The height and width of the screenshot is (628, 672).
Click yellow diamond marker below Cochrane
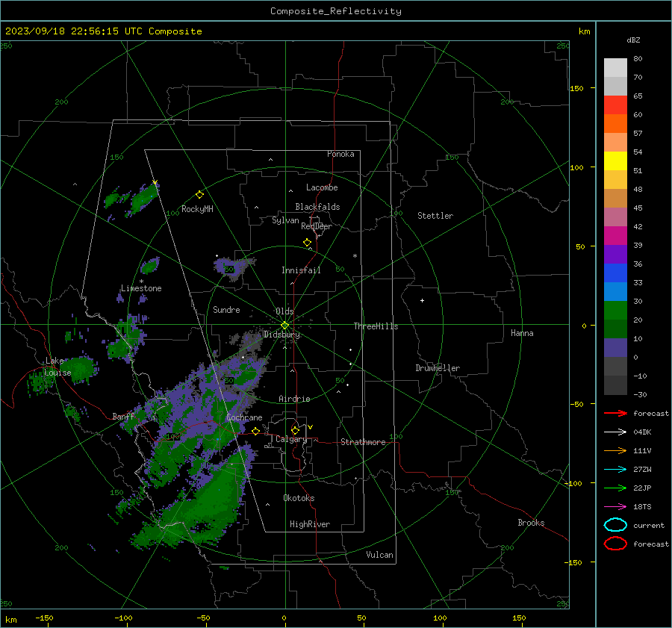click(x=255, y=431)
